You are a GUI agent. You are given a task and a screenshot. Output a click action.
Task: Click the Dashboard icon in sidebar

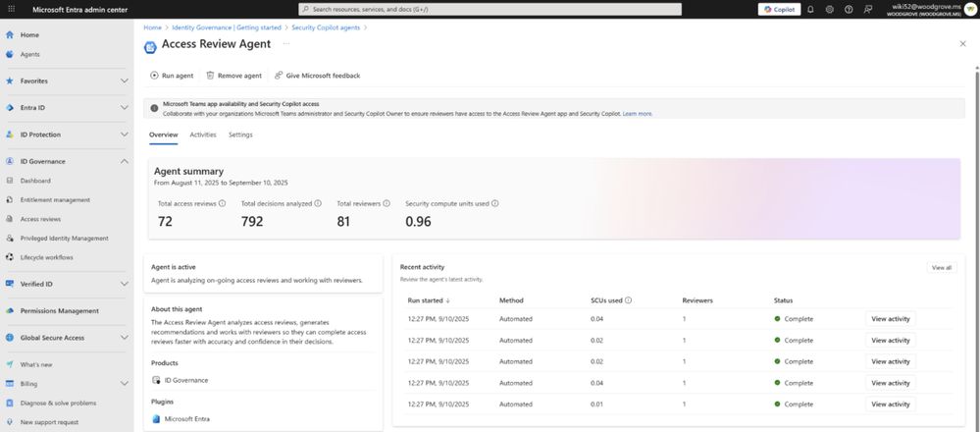10,181
